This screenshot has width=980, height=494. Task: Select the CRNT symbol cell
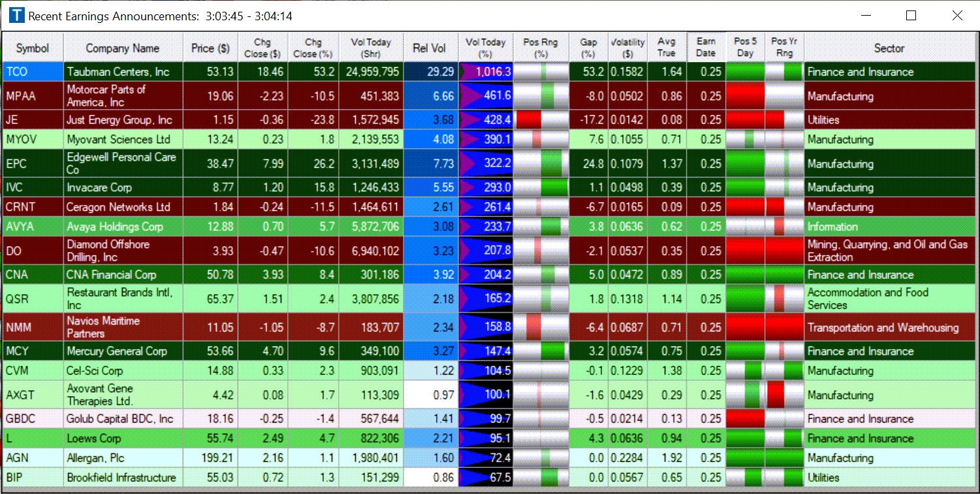(x=33, y=207)
